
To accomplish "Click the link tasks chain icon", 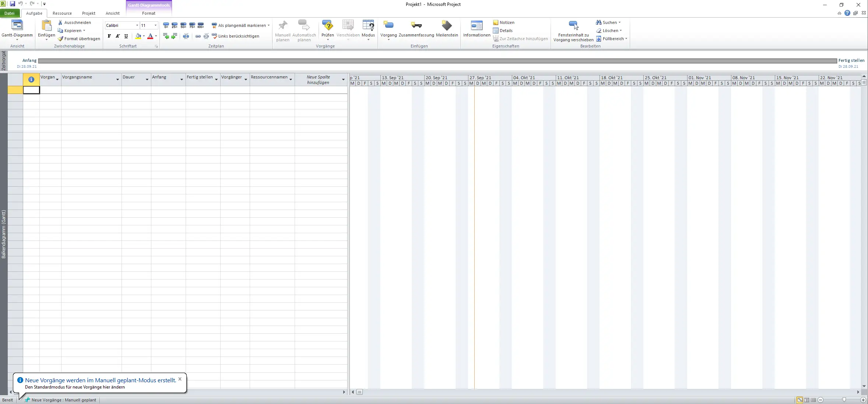I will pos(198,36).
